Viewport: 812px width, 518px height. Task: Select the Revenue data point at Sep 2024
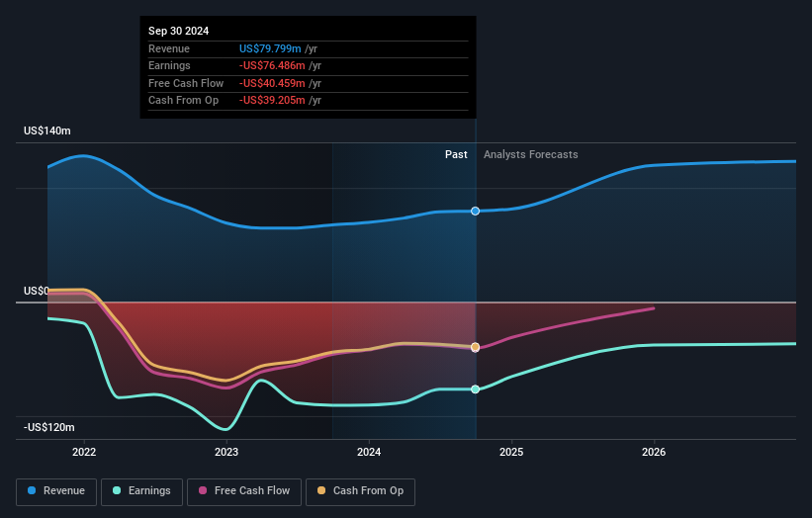pos(475,212)
